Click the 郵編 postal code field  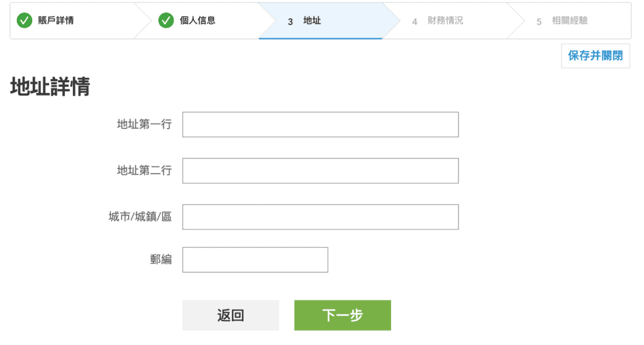tap(255, 260)
